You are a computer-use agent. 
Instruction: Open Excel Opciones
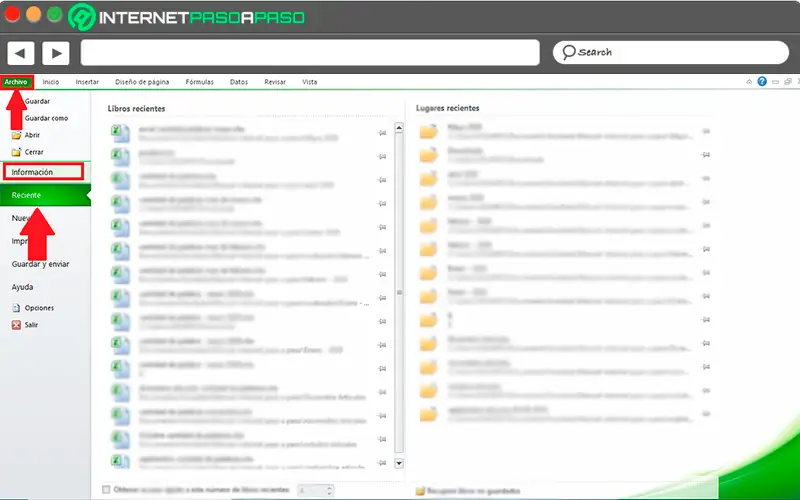click(39, 308)
